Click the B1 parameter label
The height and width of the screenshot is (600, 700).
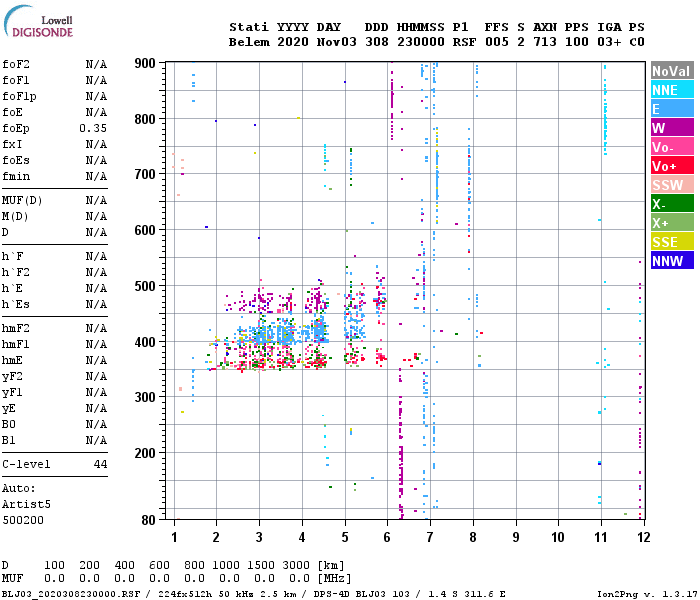click(9, 441)
